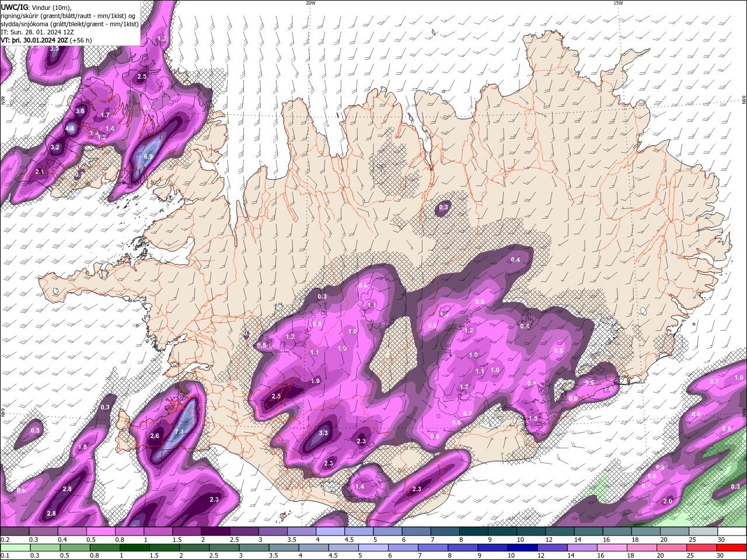Click the 1.8 precipitation value on the map
747x560 pixels.
(82, 447)
